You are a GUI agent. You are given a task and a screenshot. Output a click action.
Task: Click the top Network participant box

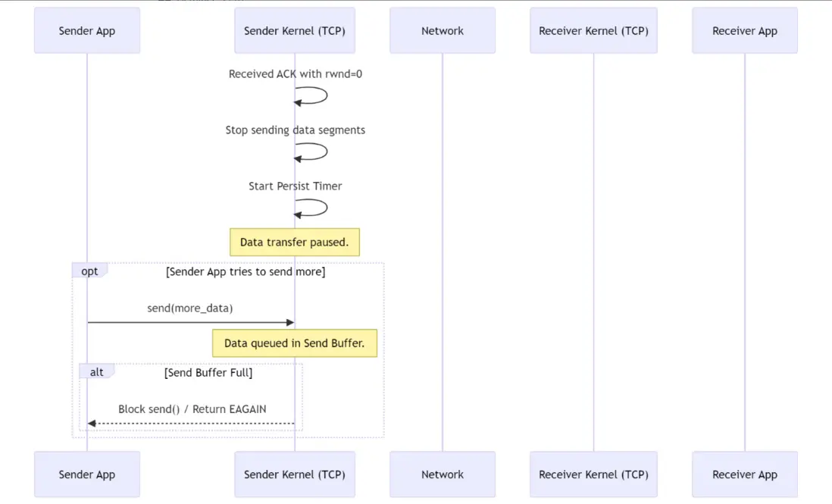[x=443, y=31]
